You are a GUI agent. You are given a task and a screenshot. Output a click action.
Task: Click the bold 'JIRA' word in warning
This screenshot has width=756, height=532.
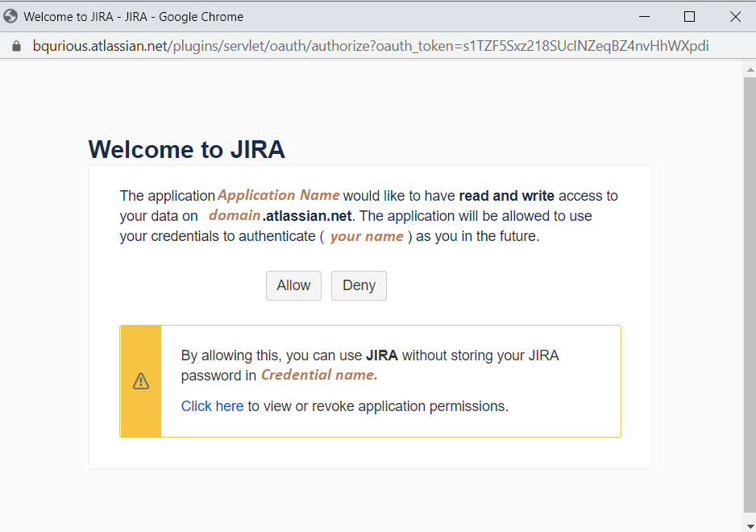[382, 355]
